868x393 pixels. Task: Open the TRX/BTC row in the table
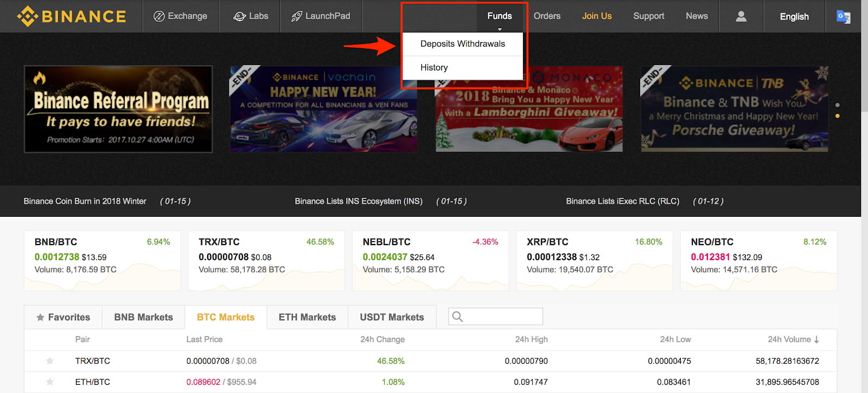tap(431, 361)
